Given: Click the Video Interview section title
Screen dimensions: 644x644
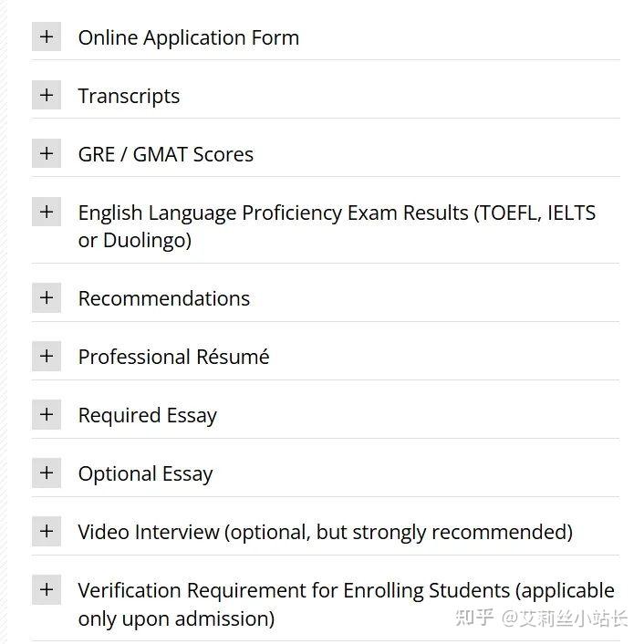Looking at the screenshot, I should point(325,532).
